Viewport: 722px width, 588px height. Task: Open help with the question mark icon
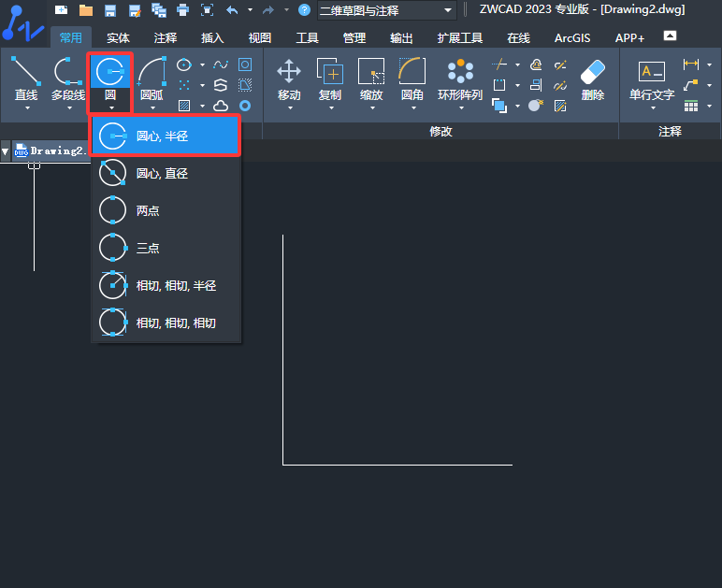coord(304,9)
